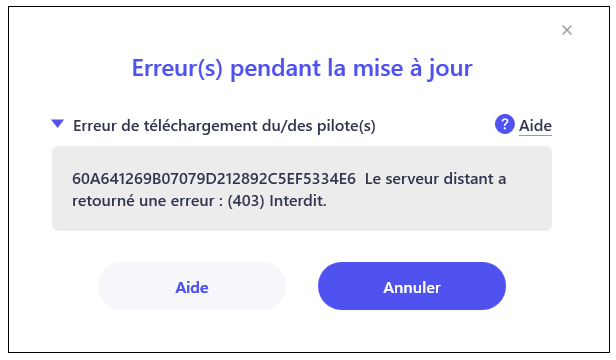616x360 pixels.
Task: Close the update error dialog with X
Action: click(566, 30)
